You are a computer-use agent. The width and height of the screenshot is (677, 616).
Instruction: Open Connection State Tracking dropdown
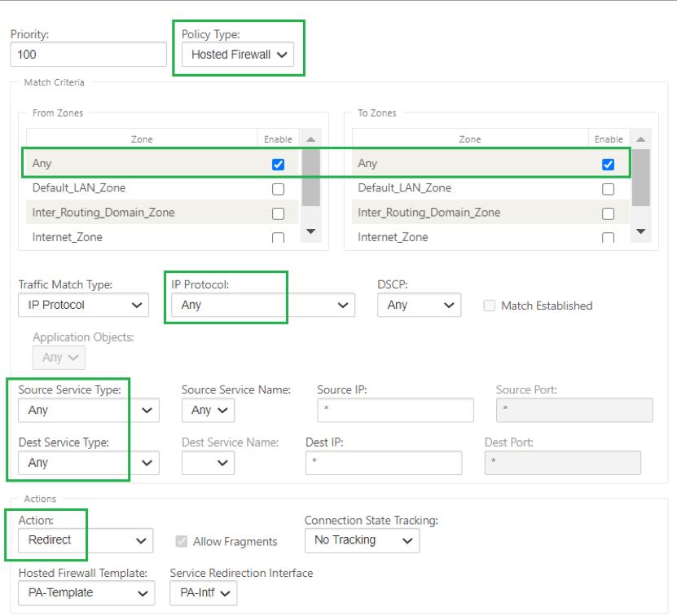point(362,540)
